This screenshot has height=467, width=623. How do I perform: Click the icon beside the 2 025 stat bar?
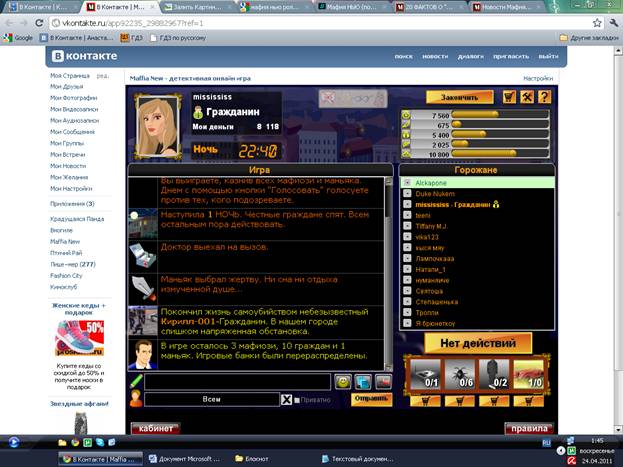406,144
